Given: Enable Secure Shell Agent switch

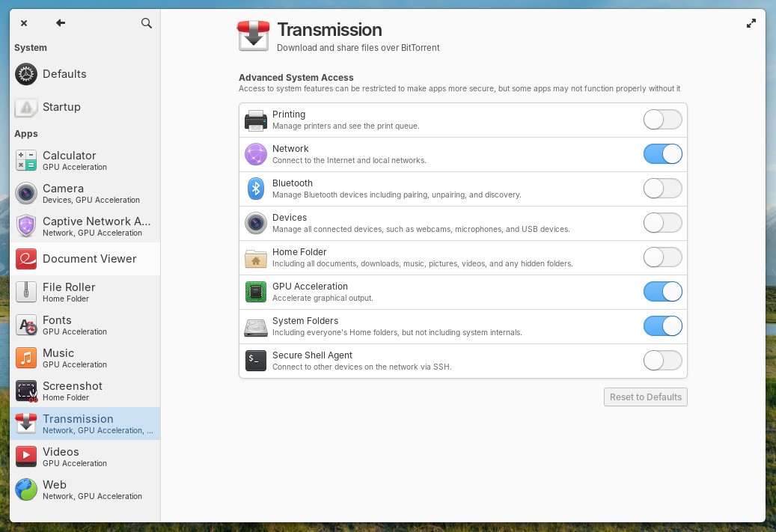Looking at the screenshot, I should point(663,360).
